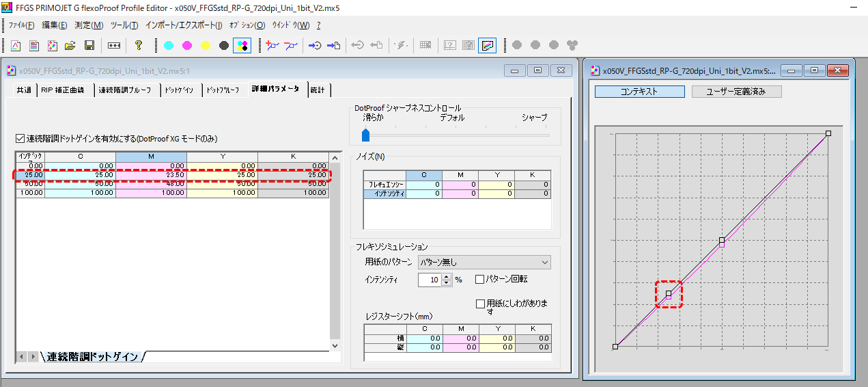The image size is (868, 387).
Task: Open the ツール(T) menu
Action: click(124, 25)
